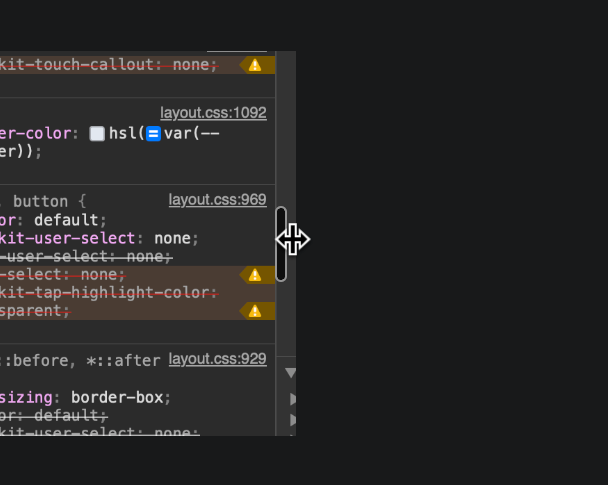Follow the layout.css:969 source link
This screenshot has width=608, height=485.
click(x=217, y=200)
